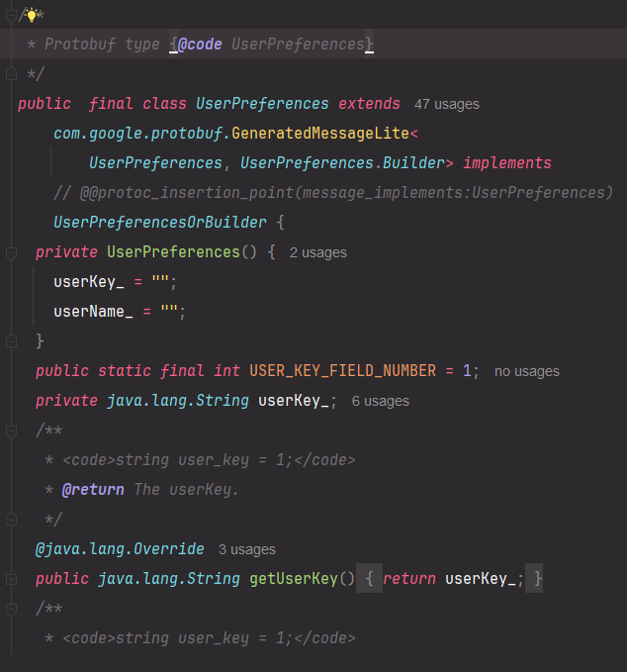Collapse the Javadoc containing @return The userKey
Screen dimensions: 627x672
coord(11,432)
